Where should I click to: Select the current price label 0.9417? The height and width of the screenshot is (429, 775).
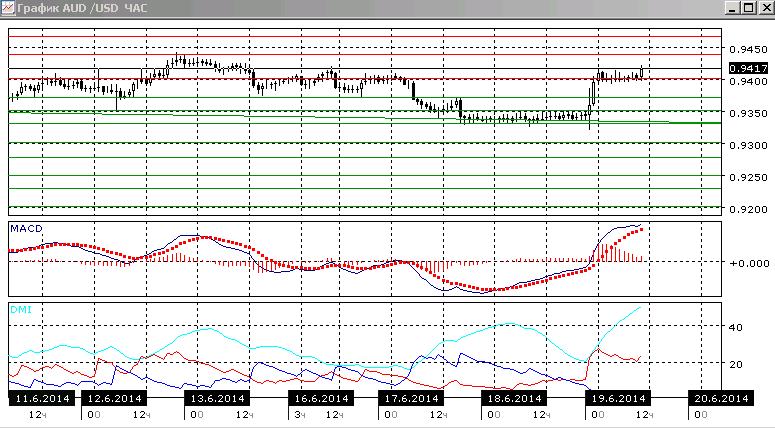pyautogui.click(x=749, y=68)
